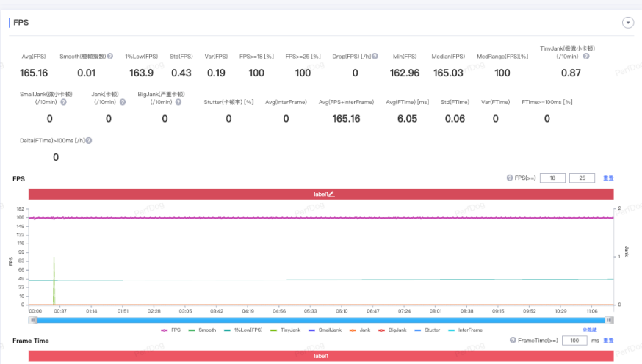The height and width of the screenshot is (364, 642).
Task: Click the FPS threshold field showing 18
Action: tap(552, 178)
